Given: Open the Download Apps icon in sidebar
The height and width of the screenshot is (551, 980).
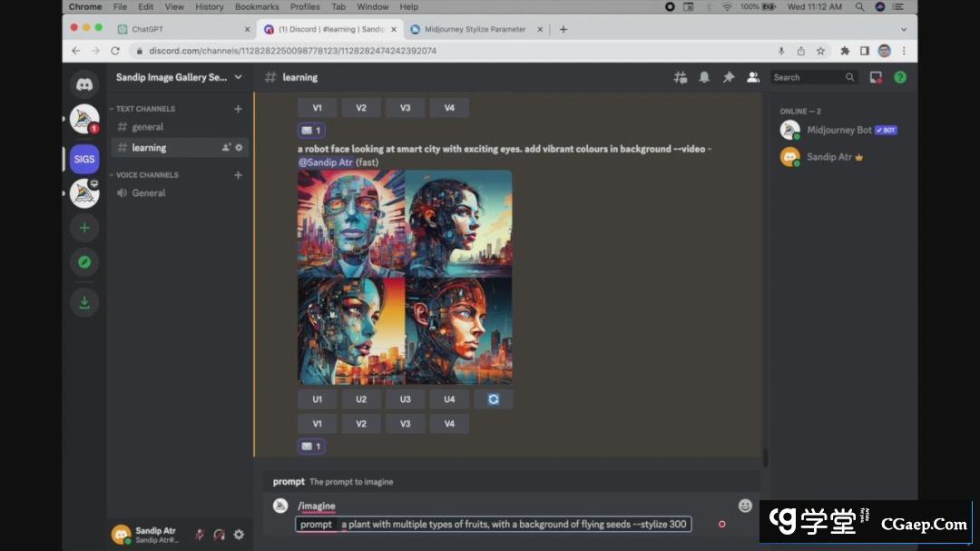Looking at the screenshot, I should (84, 303).
